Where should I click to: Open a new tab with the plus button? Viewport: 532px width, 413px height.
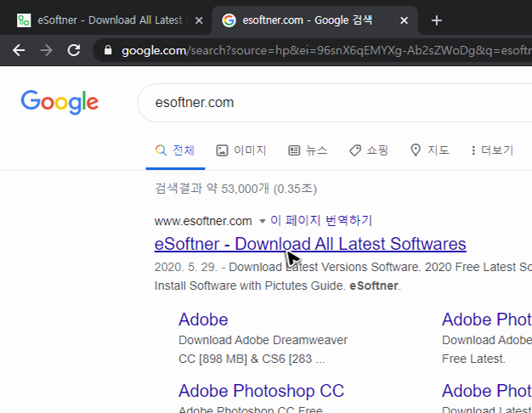pyautogui.click(x=436, y=20)
